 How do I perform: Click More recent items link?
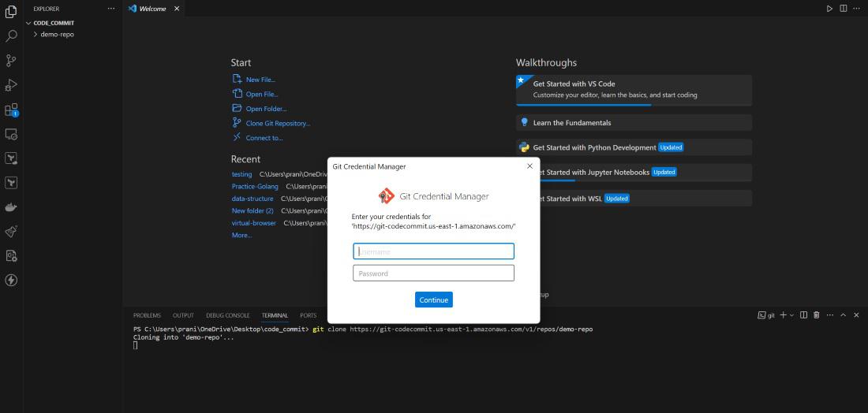242,235
